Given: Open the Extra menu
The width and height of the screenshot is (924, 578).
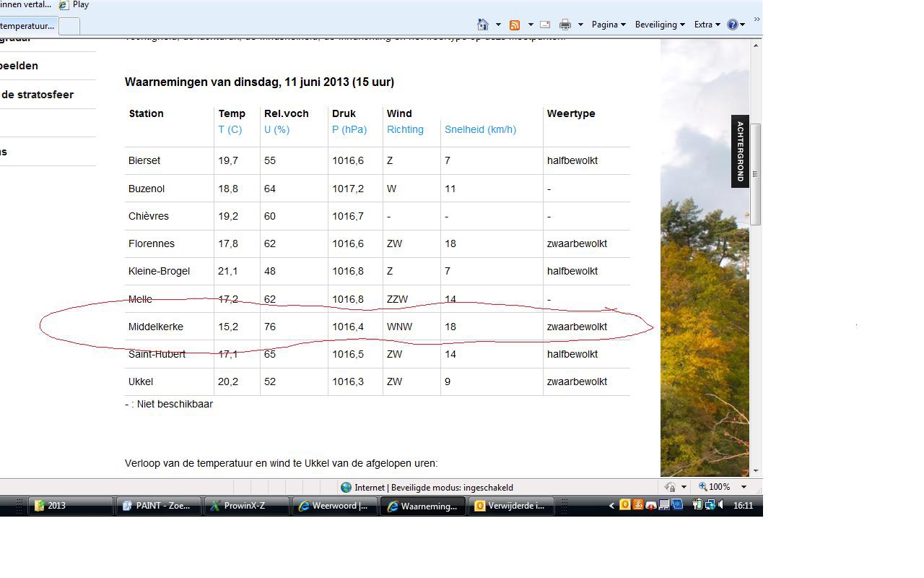Looking at the screenshot, I should click(707, 25).
